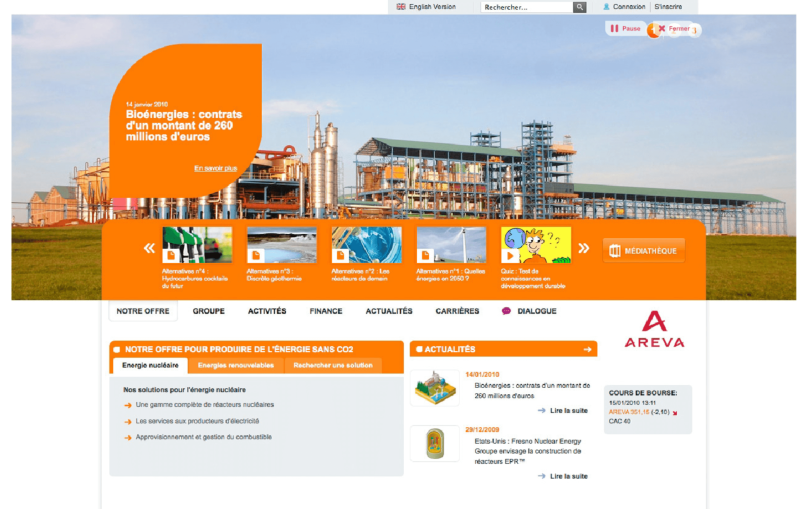Open Alternatives n°3 geothermal thumbnail
The width and height of the screenshot is (806, 509).
[282, 245]
